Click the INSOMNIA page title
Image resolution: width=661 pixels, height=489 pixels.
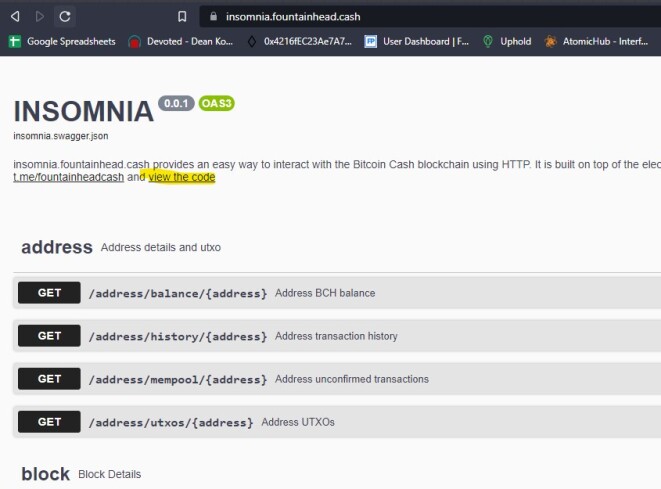click(x=83, y=111)
